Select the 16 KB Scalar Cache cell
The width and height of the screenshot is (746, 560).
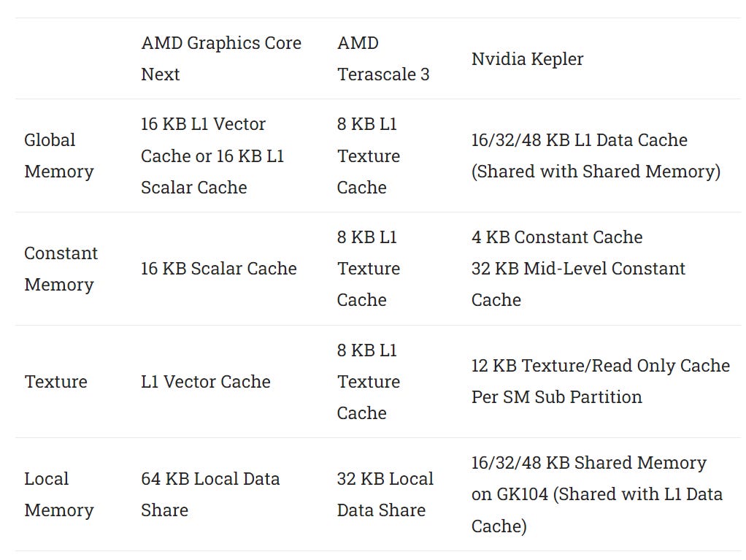(219, 269)
